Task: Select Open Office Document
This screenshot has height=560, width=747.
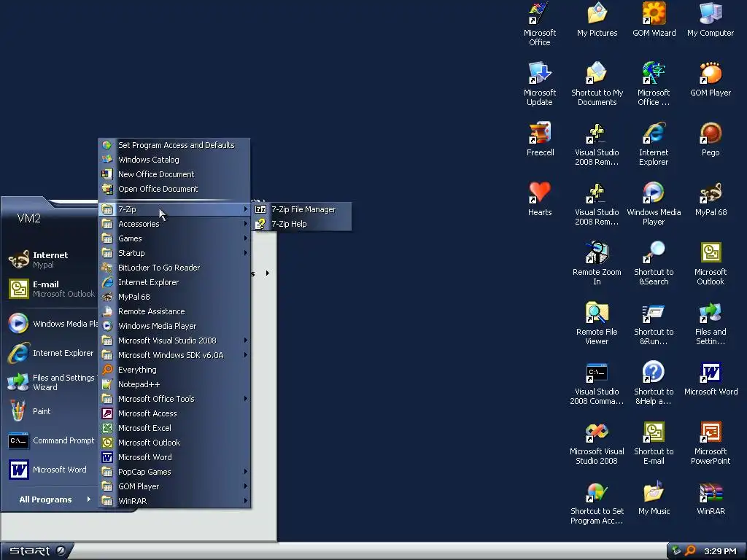Action: (x=174, y=189)
